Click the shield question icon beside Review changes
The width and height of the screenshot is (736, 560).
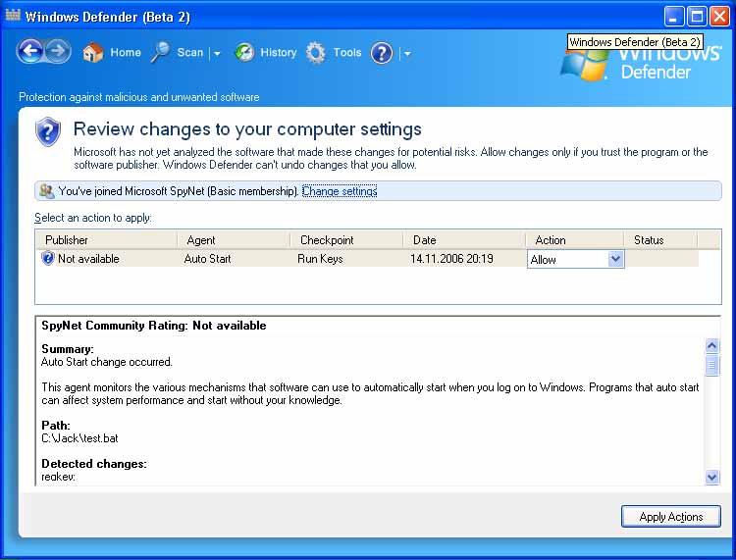pos(48,131)
